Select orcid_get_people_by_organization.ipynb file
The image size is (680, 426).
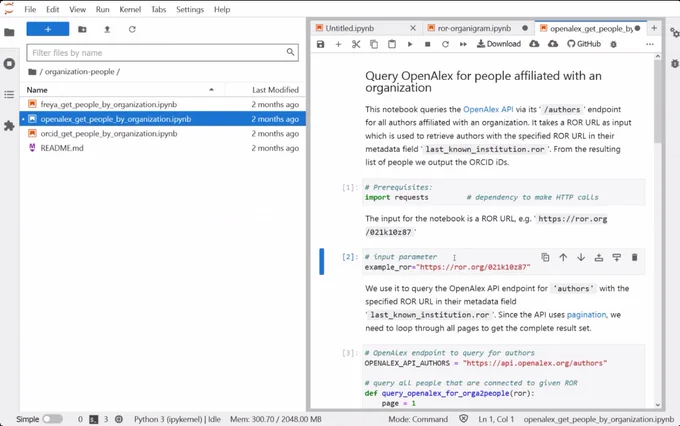point(162,133)
